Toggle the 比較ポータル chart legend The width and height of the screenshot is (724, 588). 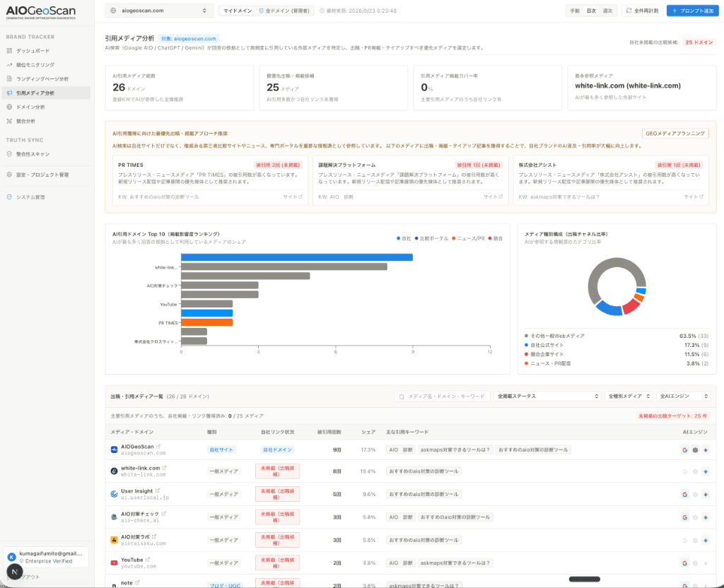pyautogui.click(x=431, y=239)
